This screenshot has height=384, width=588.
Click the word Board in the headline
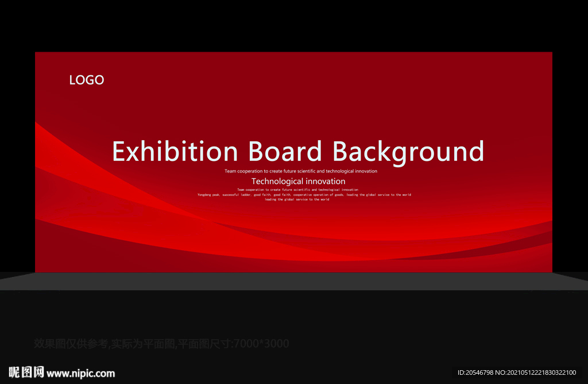pos(285,151)
